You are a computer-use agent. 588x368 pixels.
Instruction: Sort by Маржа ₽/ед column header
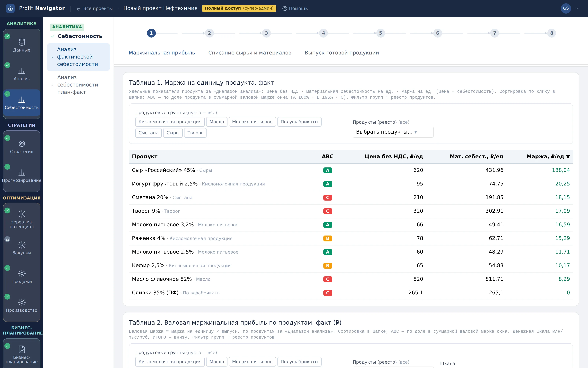click(x=548, y=157)
